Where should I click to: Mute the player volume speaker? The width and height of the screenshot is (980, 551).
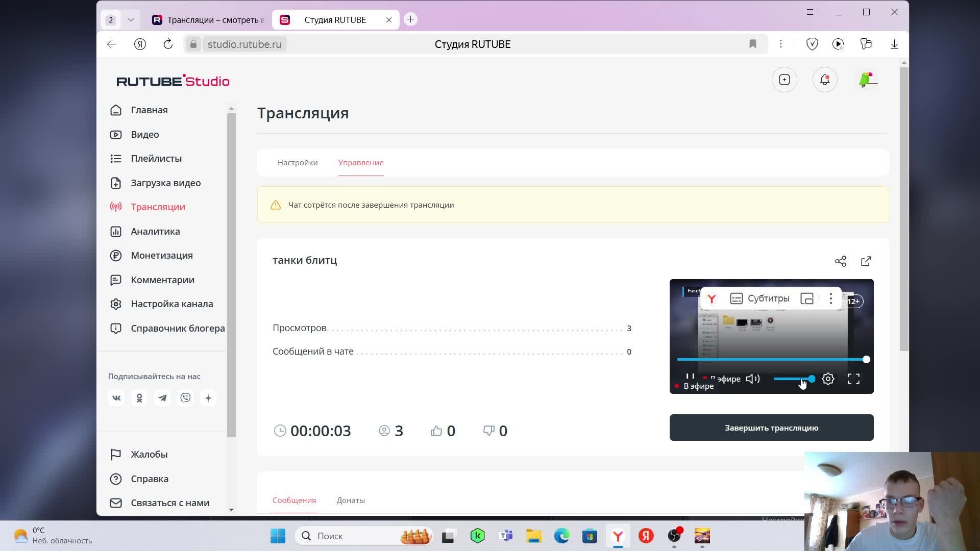(x=752, y=379)
